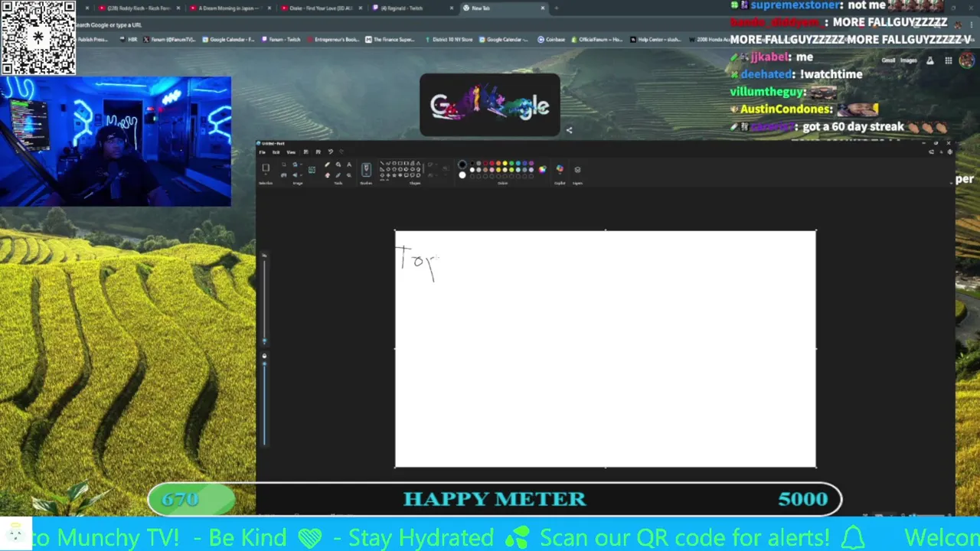
Task: Click the Crop image icon
Action: pos(284,165)
